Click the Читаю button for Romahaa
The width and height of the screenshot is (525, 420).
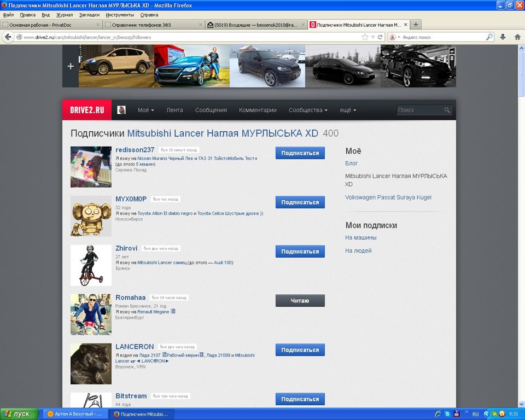point(300,300)
